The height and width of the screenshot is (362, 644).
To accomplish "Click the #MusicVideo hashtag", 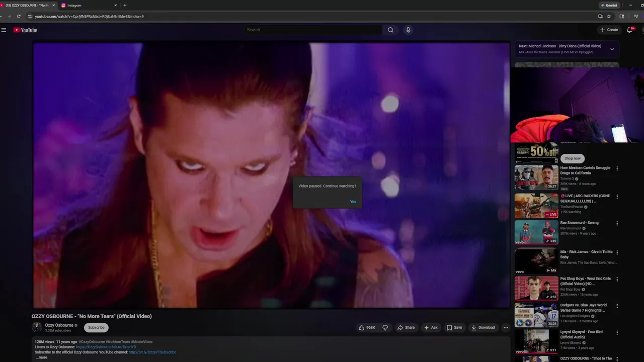I will pos(142,342).
